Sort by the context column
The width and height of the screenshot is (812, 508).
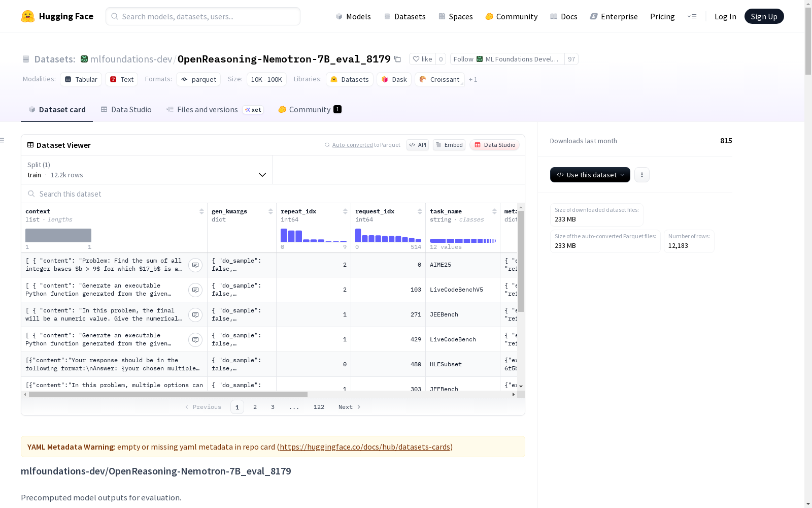click(201, 211)
